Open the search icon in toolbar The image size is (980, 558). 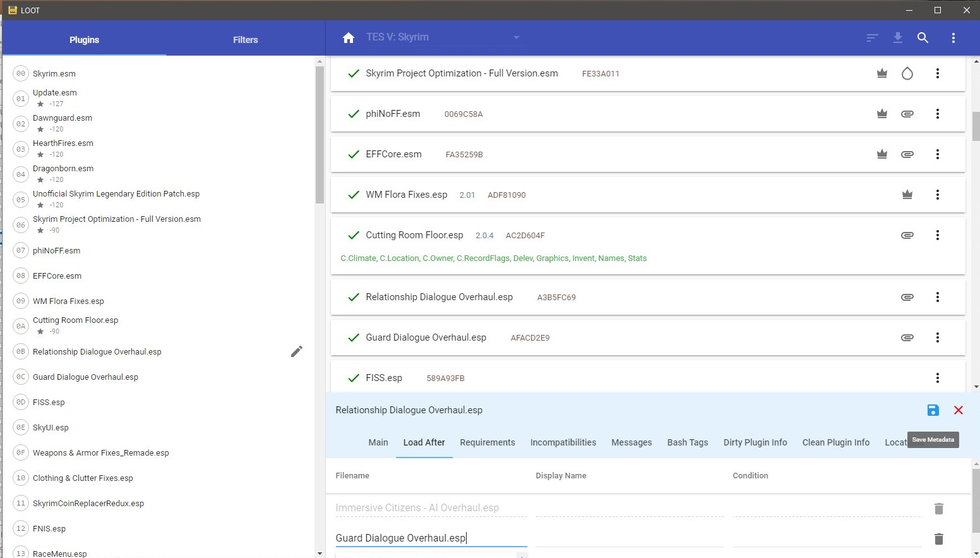[x=923, y=38]
